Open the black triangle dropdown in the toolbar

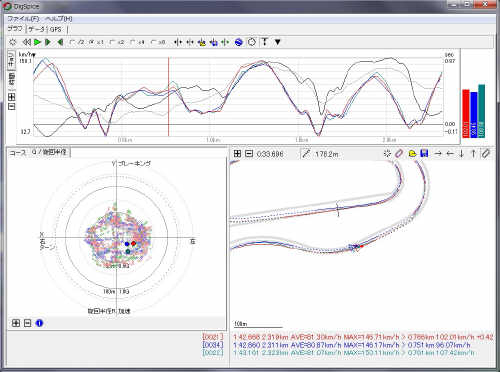pos(277,42)
